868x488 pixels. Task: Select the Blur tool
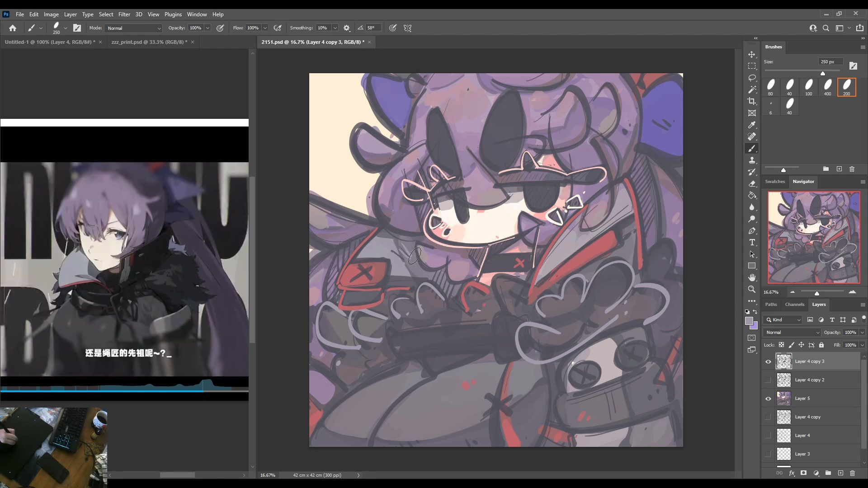click(752, 207)
